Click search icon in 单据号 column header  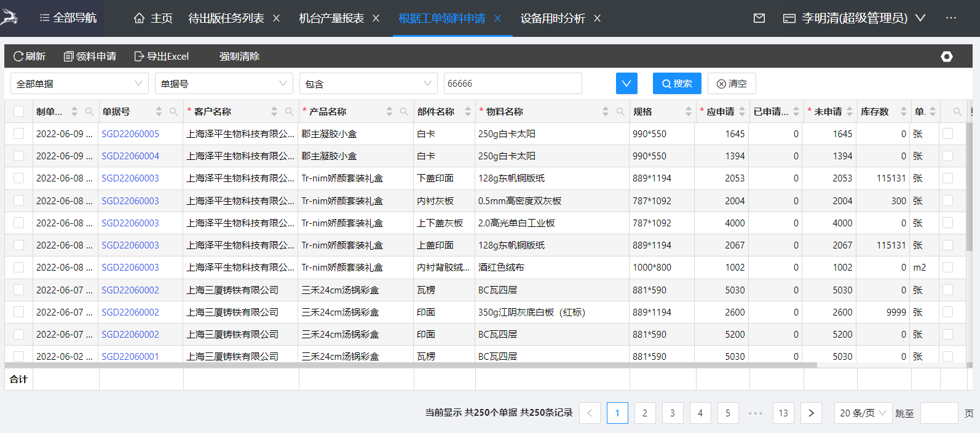(173, 112)
